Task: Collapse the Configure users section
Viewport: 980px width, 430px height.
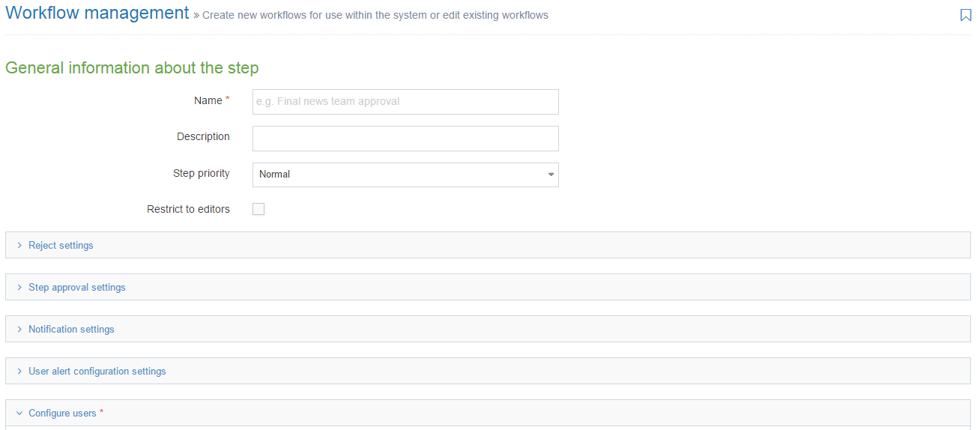Action: [62, 414]
